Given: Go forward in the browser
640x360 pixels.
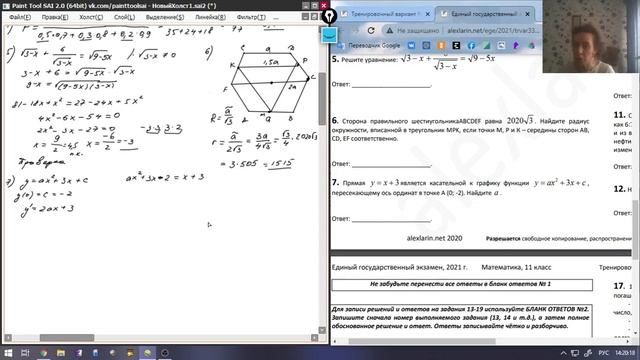Looking at the screenshot, I should pyautogui.click(x=355, y=31).
